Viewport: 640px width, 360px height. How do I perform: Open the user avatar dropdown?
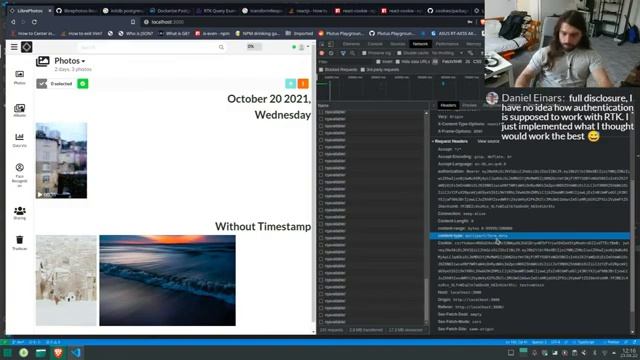tap(304, 47)
